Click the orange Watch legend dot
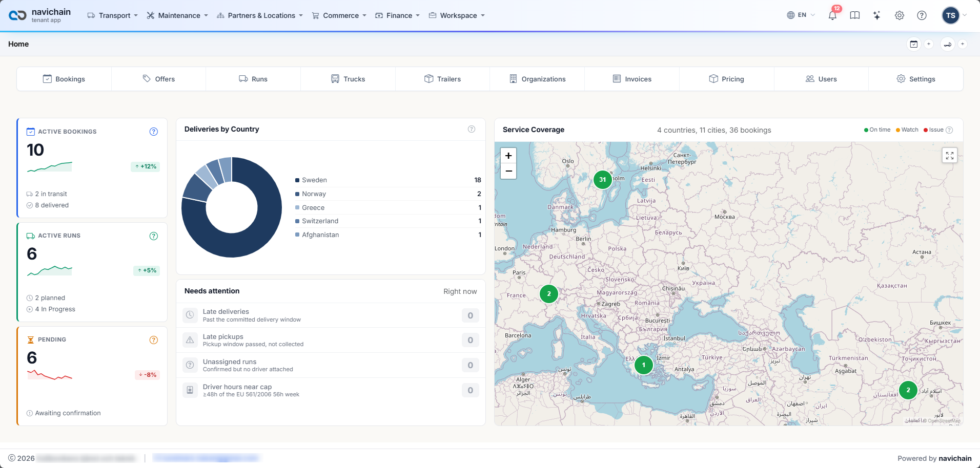The image size is (980, 468). (x=898, y=130)
